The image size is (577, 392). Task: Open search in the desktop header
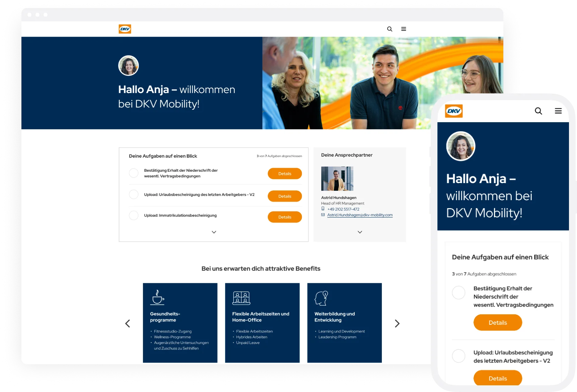(x=390, y=29)
